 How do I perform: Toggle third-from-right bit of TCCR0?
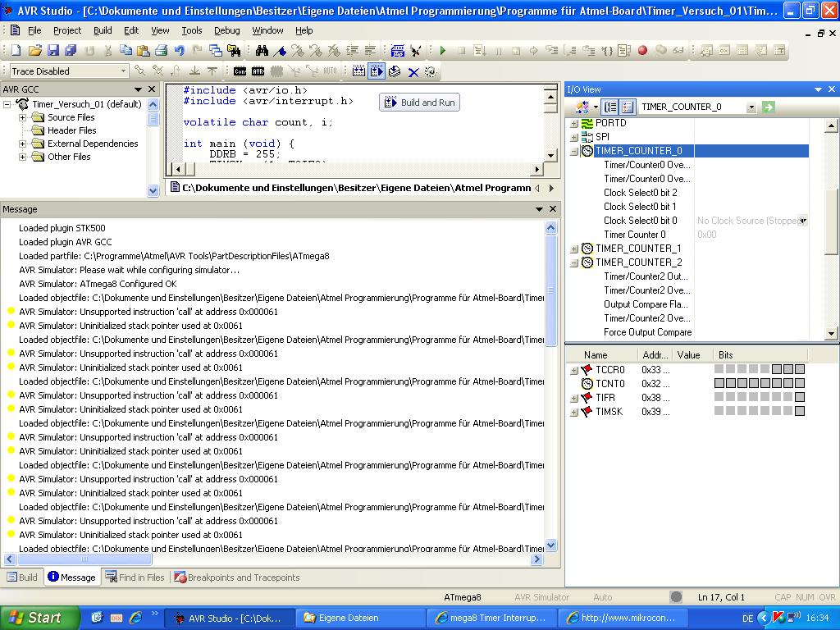click(777, 369)
